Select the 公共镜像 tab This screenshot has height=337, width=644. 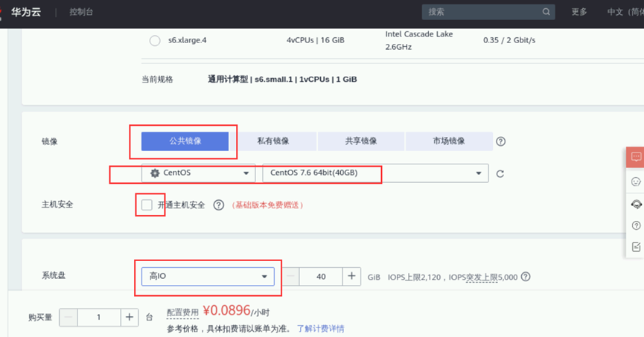185,141
